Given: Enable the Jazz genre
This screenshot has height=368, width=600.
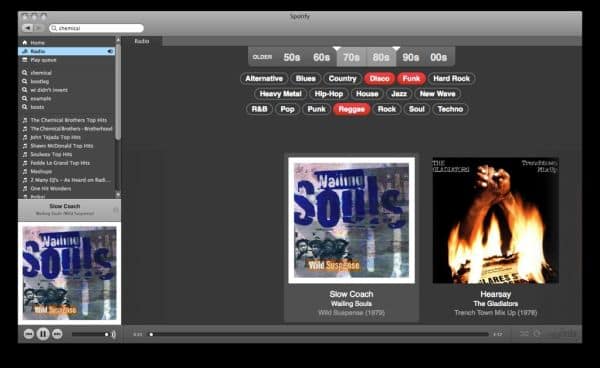Looking at the screenshot, I should point(399,94).
